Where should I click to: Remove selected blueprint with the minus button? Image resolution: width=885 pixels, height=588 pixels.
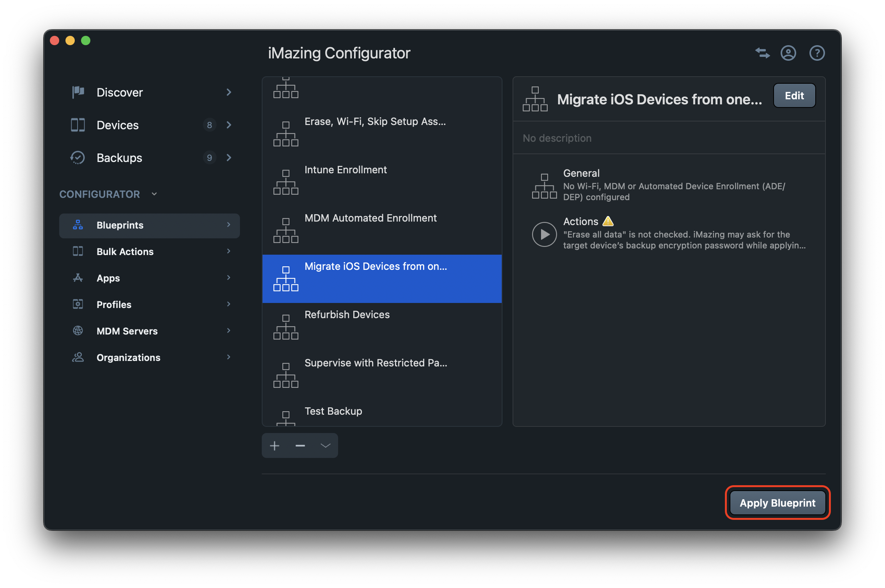tap(300, 445)
